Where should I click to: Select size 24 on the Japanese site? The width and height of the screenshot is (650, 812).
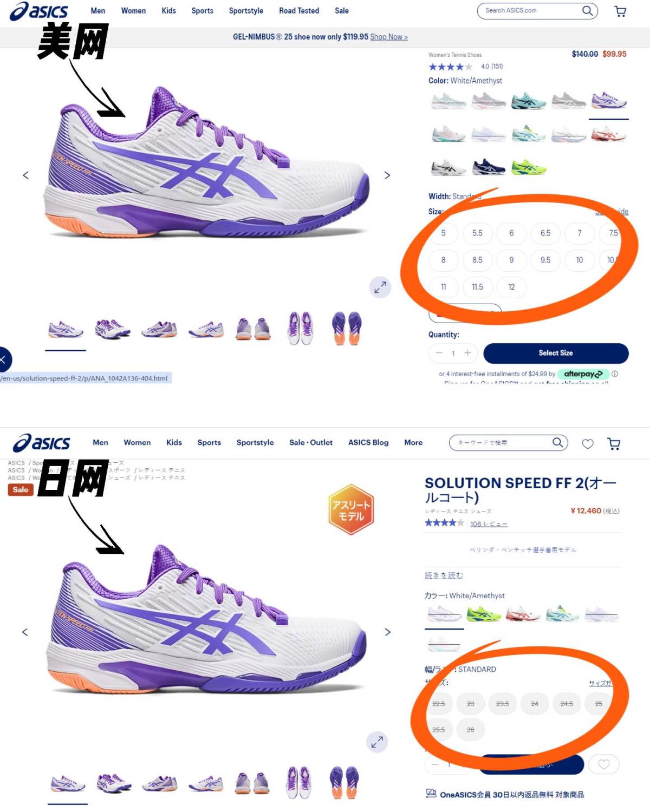[x=535, y=704]
